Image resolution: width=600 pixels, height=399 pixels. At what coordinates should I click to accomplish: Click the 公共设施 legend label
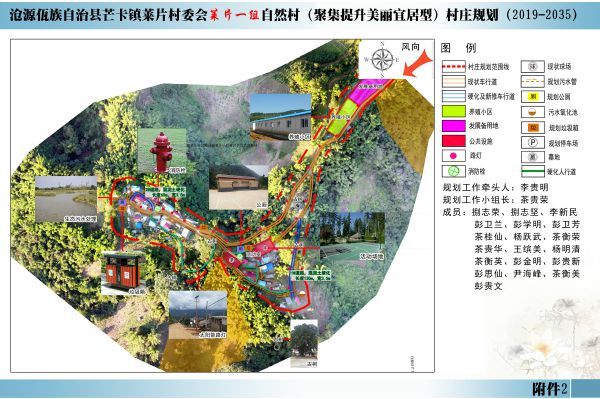point(481,141)
